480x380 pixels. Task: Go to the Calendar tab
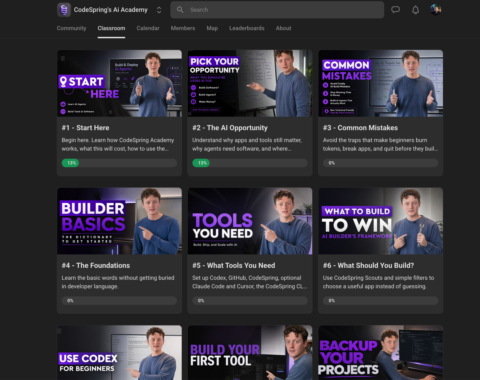click(x=148, y=28)
